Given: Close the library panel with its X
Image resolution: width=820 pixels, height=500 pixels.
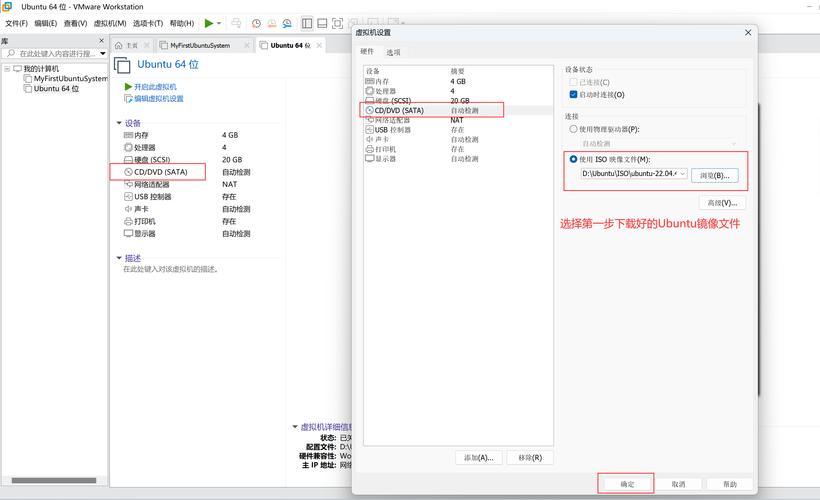Looking at the screenshot, I should 101,40.
